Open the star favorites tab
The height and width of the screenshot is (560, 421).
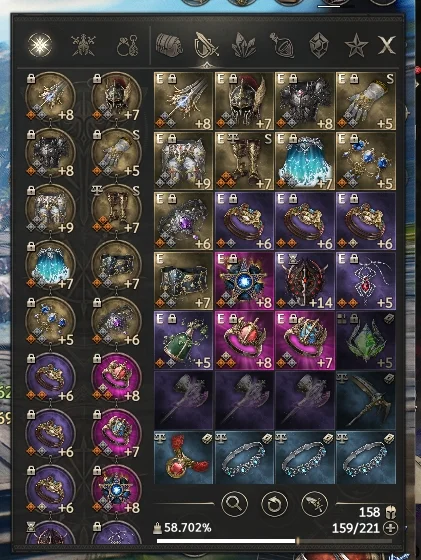[356, 46]
